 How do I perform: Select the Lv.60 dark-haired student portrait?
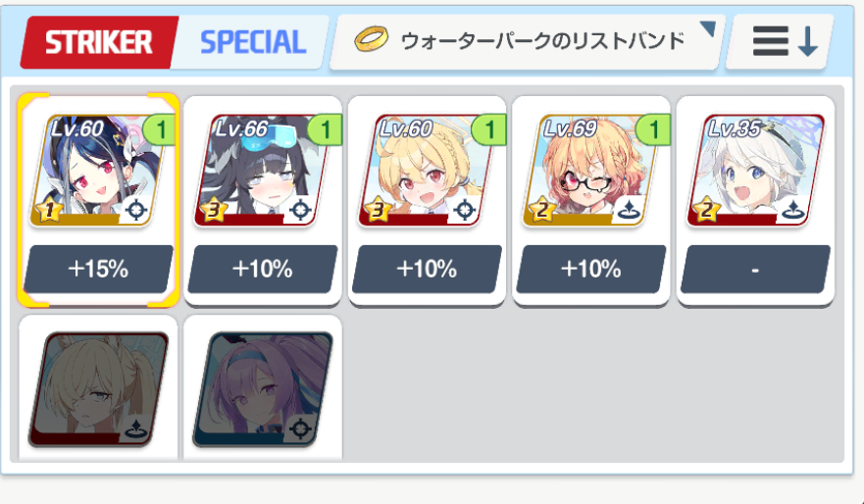[x=99, y=171]
